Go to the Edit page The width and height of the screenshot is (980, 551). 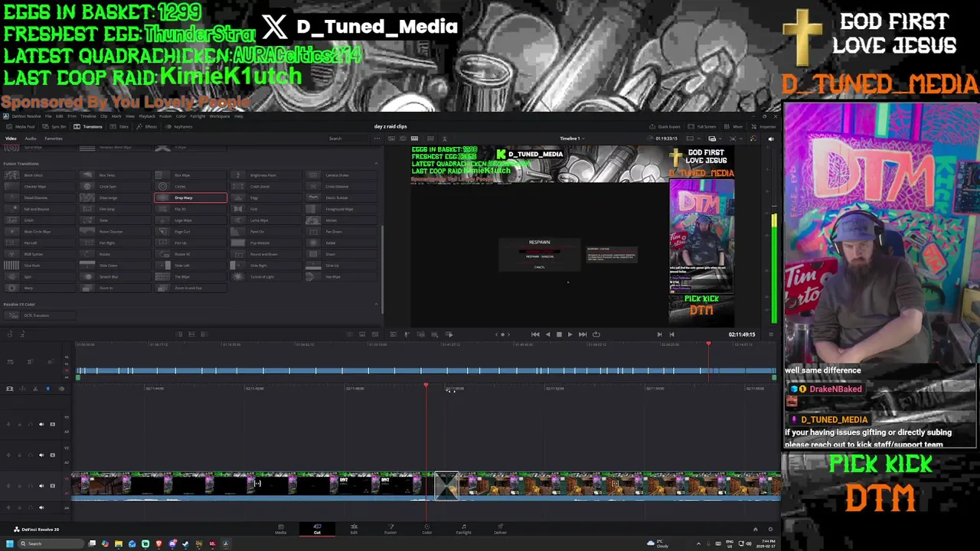point(354,529)
